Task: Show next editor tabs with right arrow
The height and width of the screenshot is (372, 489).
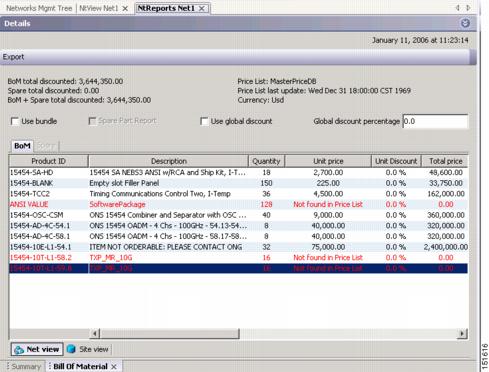Action: pos(468,8)
